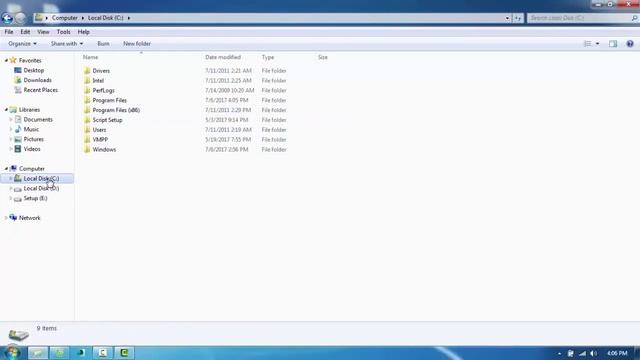Image resolution: width=640 pixels, height=360 pixels.
Task: Click Local Disk (C:) breadcrumb segment
Action: coord(106,18)
